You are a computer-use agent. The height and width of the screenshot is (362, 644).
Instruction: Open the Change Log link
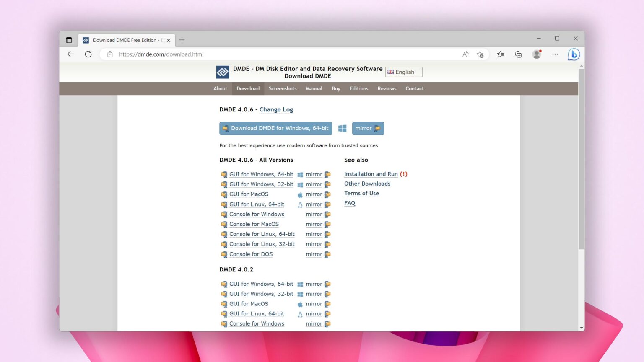click(x=276, y=109)
